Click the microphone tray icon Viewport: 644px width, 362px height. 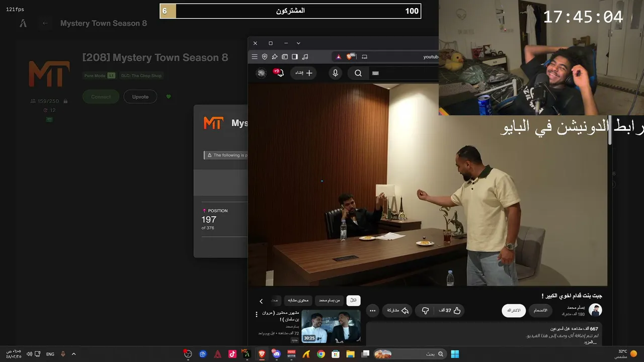tap(63, 354)
